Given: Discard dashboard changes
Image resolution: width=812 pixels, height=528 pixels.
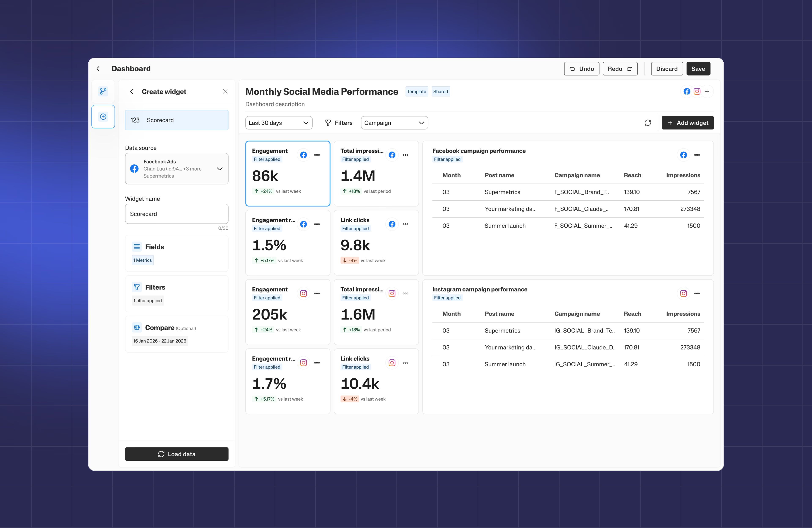Looking at the screenshot, I should coord(667,69).
